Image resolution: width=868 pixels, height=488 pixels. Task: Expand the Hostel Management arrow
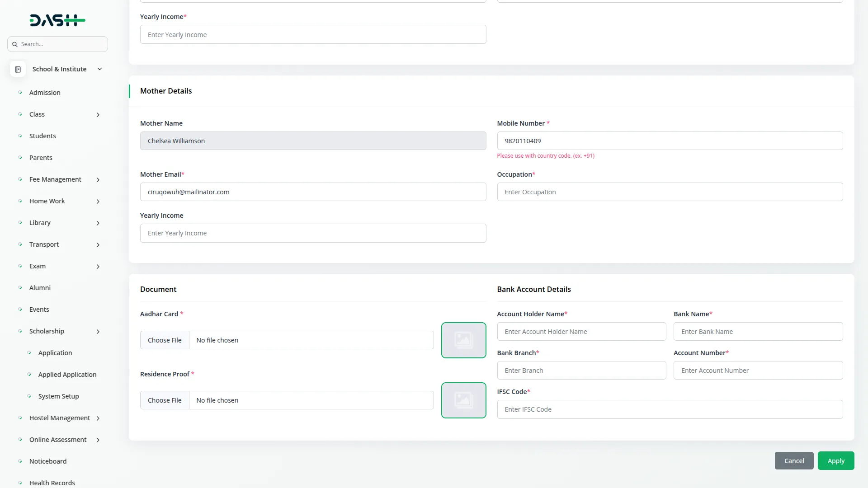pos(98,418)
